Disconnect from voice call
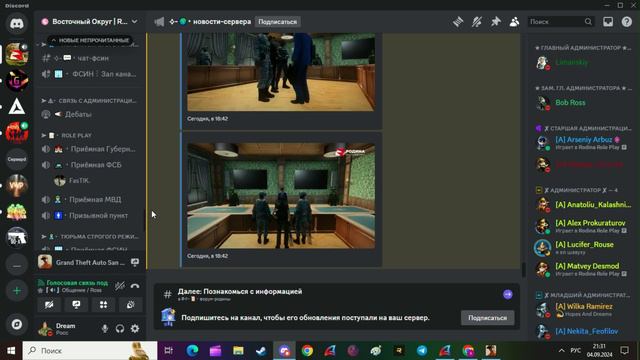 (135, 286)
